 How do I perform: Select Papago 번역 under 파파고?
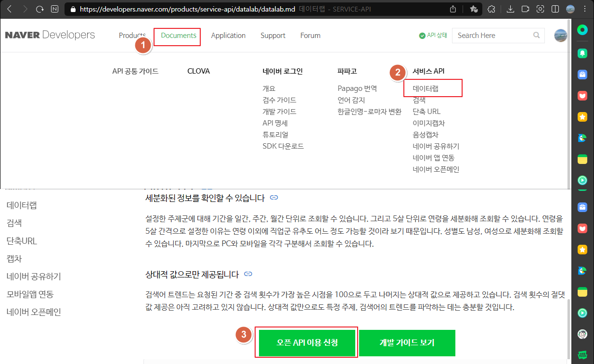coord(357,88)
